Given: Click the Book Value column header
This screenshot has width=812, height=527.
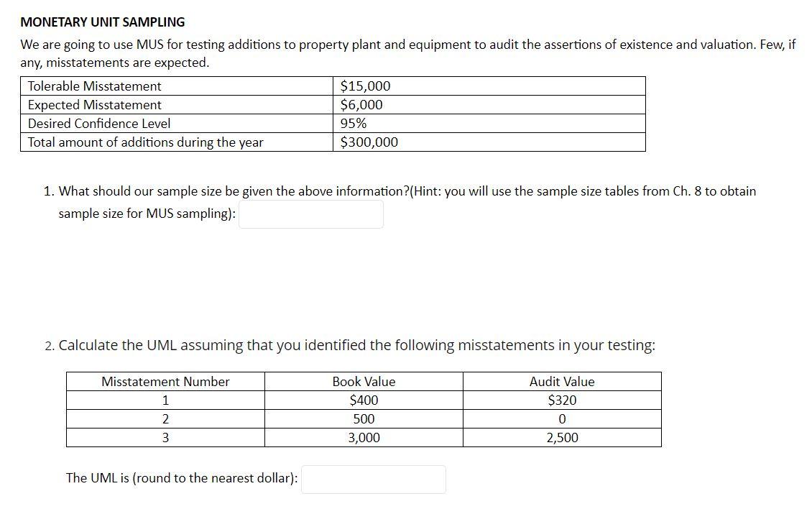Looking at the screenshot, I should coord(364,382).
